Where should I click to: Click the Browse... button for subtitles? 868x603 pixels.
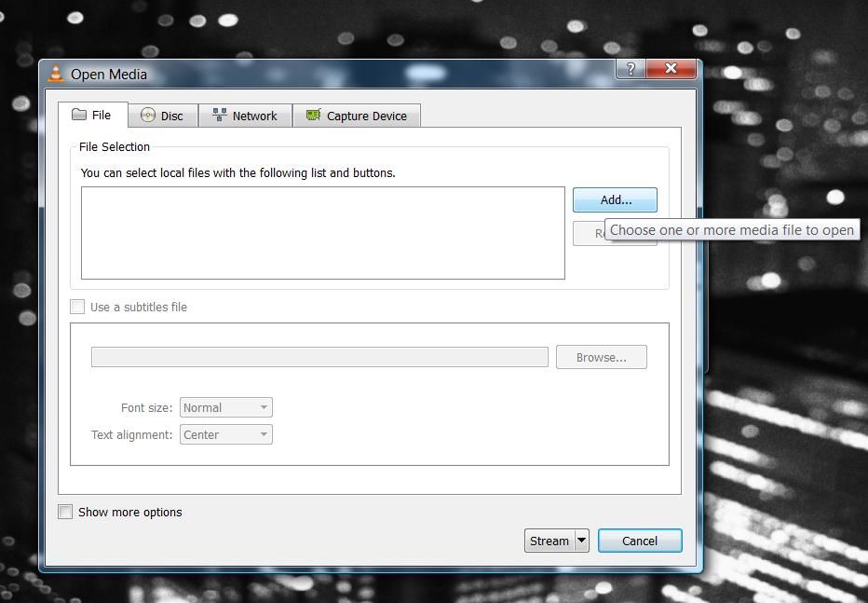pos(601,357)
